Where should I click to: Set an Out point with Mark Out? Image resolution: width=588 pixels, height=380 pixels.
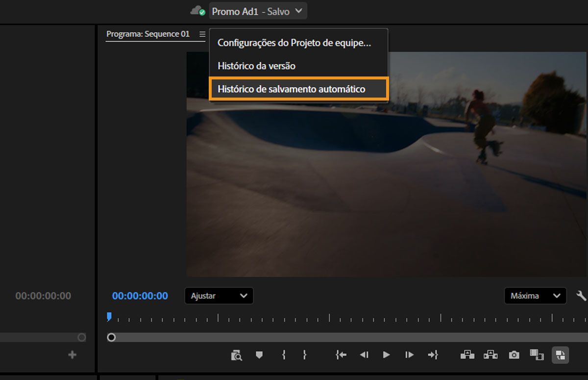[x=305, y=355]
